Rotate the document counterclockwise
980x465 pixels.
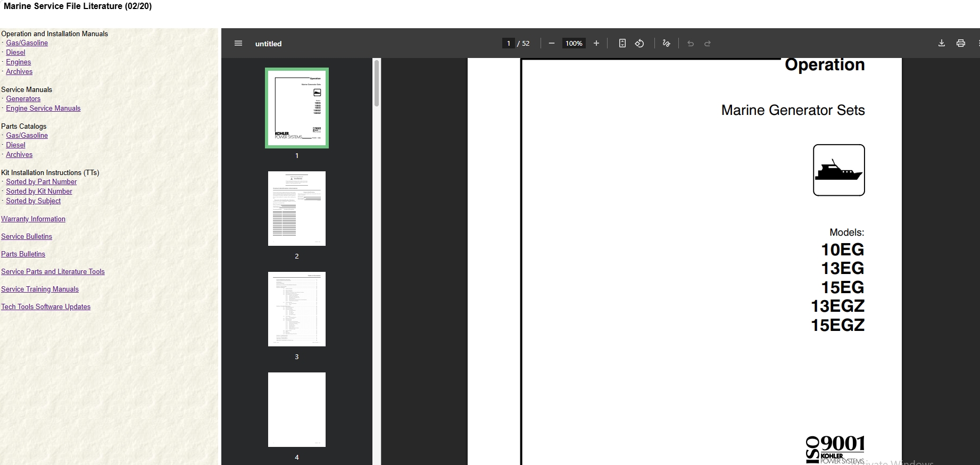point(640,44)
